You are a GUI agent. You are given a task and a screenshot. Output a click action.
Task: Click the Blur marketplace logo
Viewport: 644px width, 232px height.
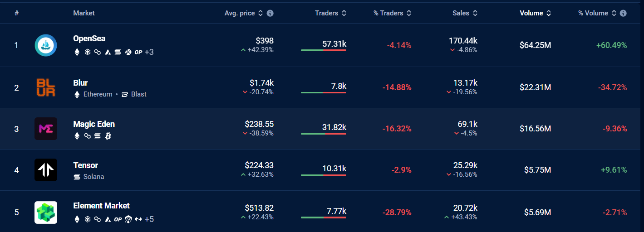pos(45,87)
